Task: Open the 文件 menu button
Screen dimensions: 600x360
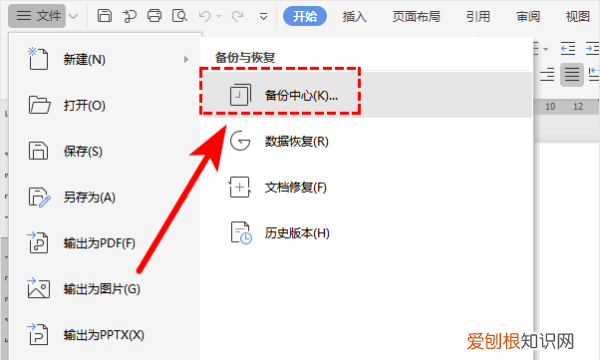Action: pyautogui.click(x=37, y=16)
